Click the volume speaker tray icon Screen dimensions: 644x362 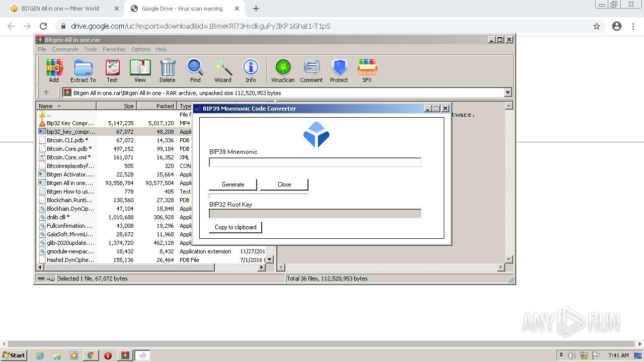tap(572, 355)
